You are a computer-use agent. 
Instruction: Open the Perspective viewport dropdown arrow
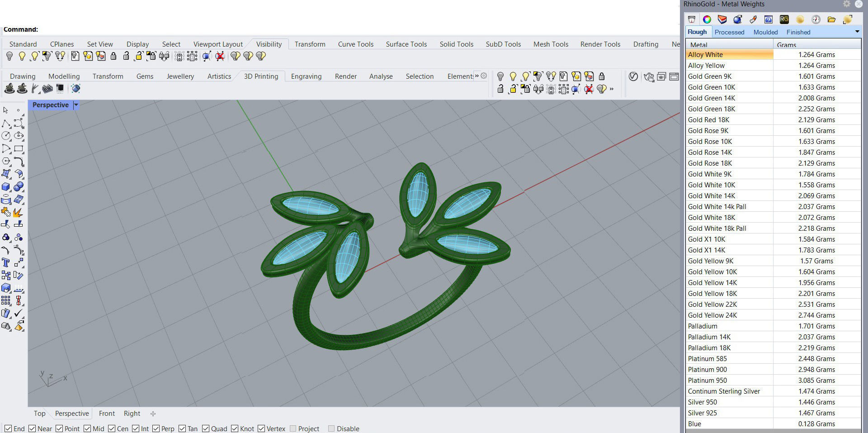[x=76, y=105]
